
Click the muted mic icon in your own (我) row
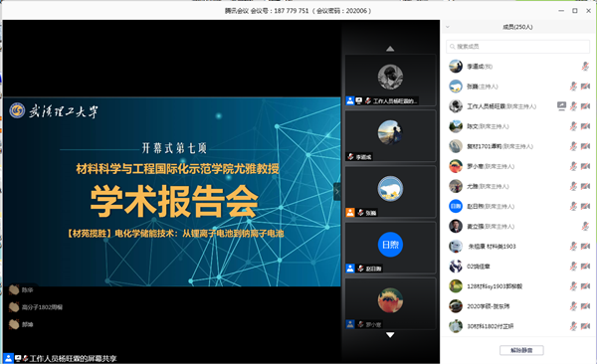[585, 67]
